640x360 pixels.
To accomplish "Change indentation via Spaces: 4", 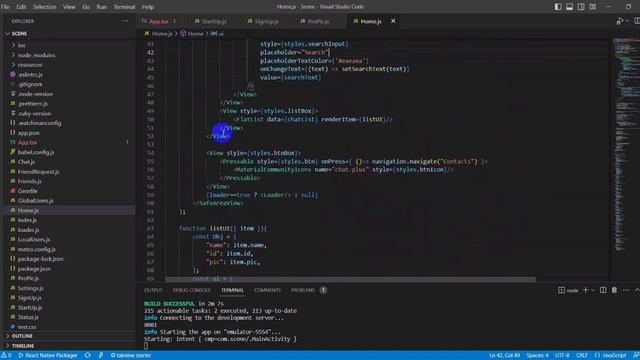I will coord(537,356).
